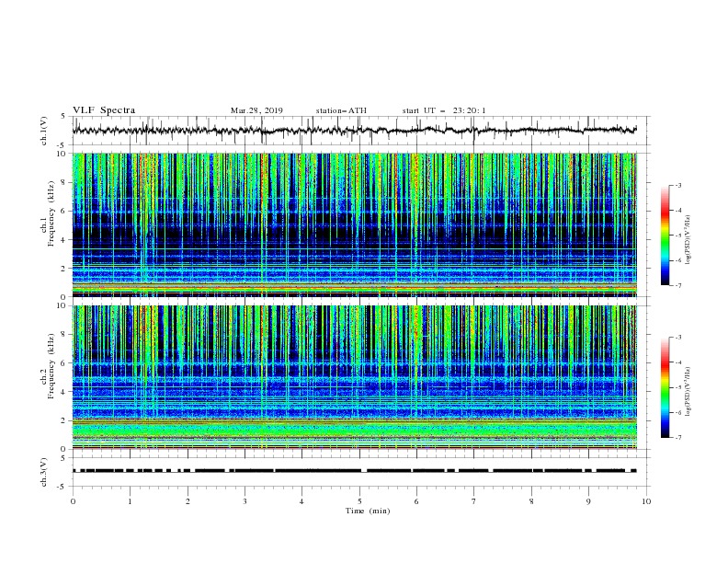Click the "2" tick on the time axis

[188, 501]
